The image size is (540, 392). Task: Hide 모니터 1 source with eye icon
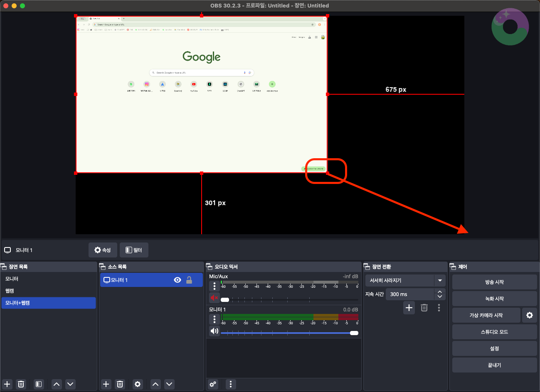178,280
